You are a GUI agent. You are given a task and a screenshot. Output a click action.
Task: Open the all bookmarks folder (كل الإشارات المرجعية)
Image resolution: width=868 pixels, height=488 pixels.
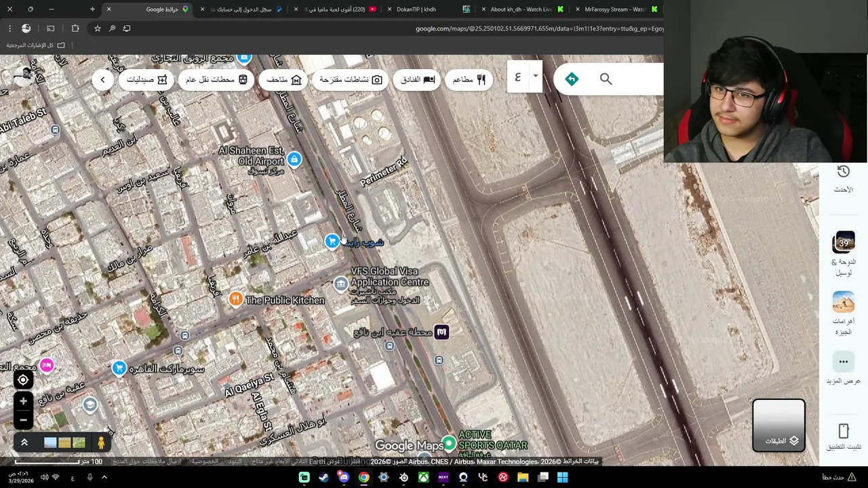point(35,45)
